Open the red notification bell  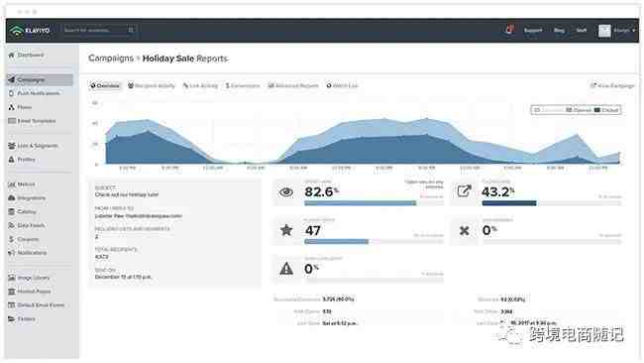pos(509,30)
